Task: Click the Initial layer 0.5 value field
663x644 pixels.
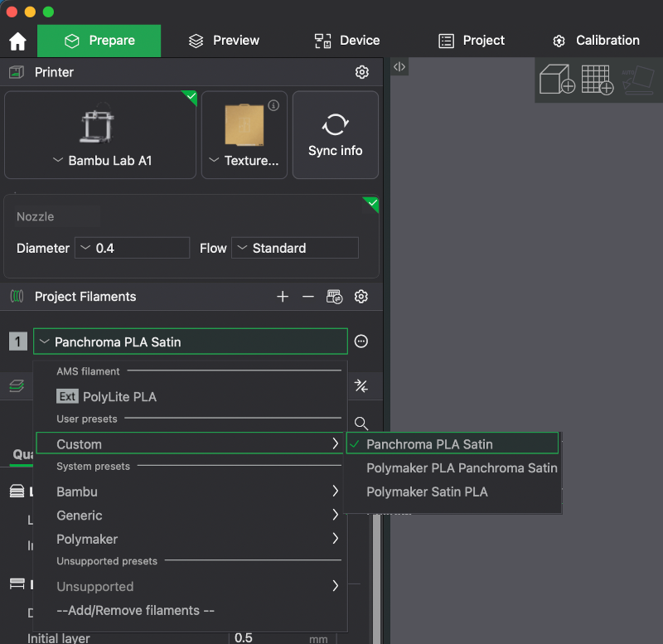Action: click(x=283, y=638)
